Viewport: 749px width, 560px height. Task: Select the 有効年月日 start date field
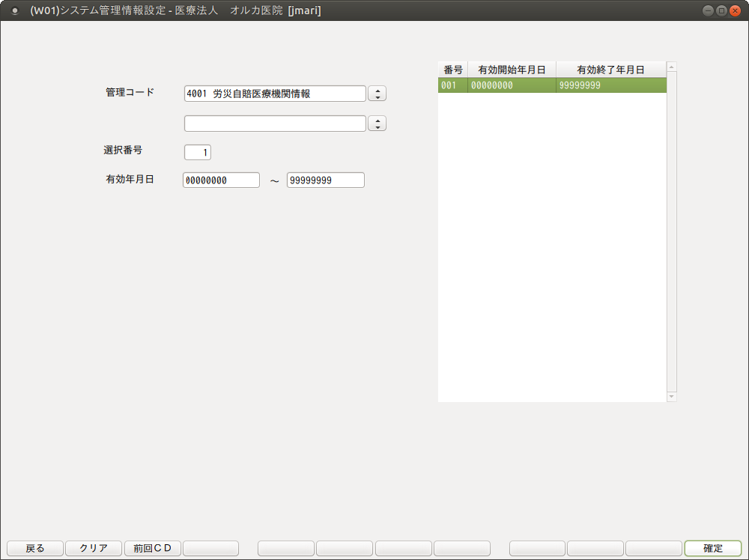pos(221,180)
